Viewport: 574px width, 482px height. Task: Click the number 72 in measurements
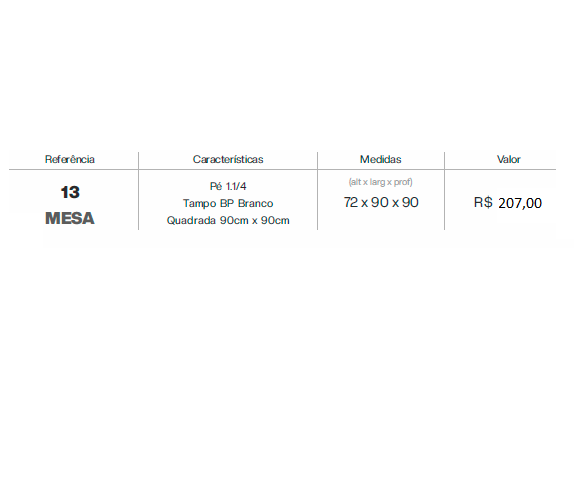[351, 202]
